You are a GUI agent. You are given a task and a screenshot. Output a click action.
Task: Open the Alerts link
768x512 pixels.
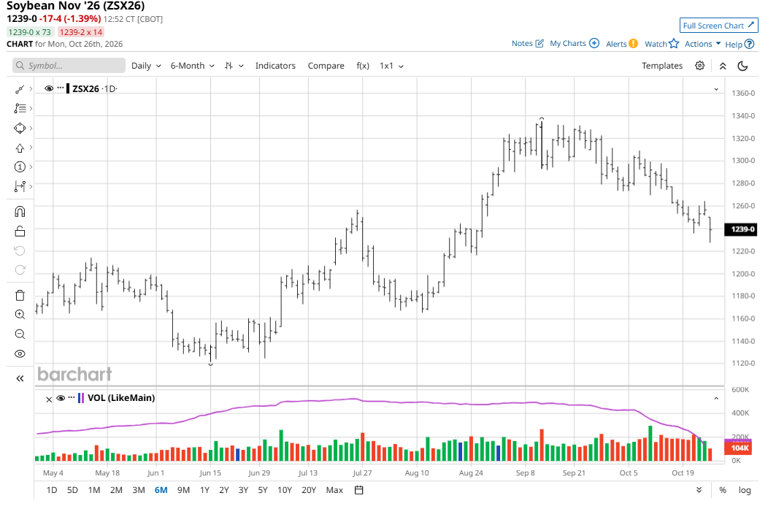pos(622,44)
